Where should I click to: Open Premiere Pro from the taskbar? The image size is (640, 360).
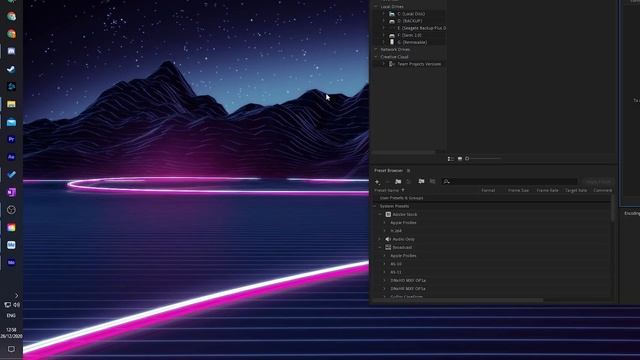(11, 139)
